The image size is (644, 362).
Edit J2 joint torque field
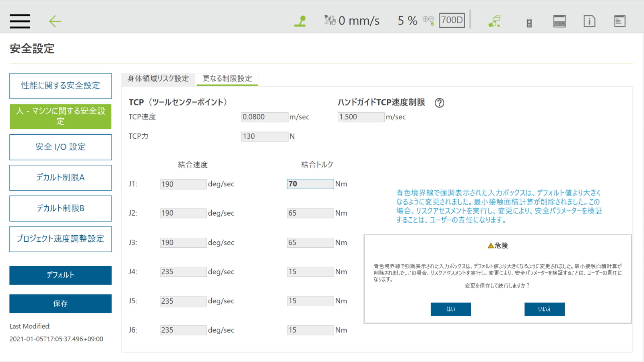(x=310, y=213)
